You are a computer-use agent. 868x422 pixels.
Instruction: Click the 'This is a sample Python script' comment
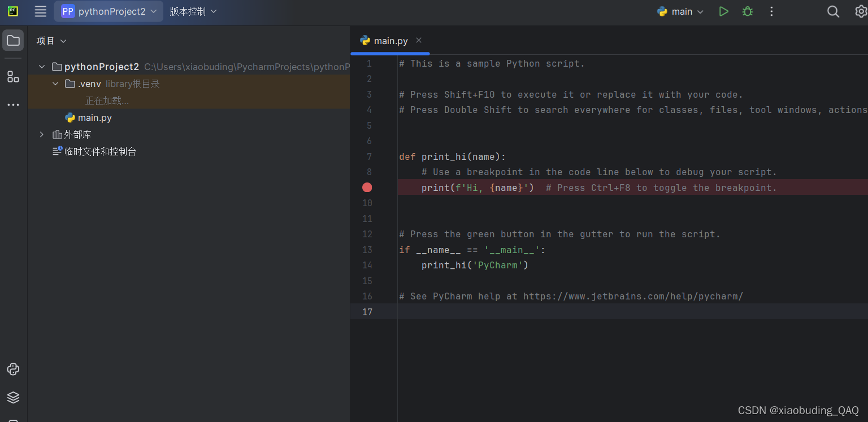click(x=492, y=63)
